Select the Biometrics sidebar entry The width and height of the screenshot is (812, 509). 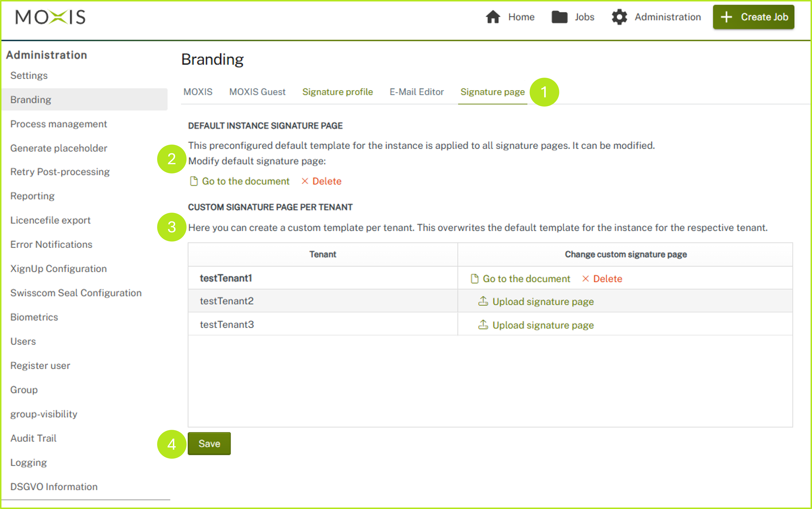[x=34, y=317]
